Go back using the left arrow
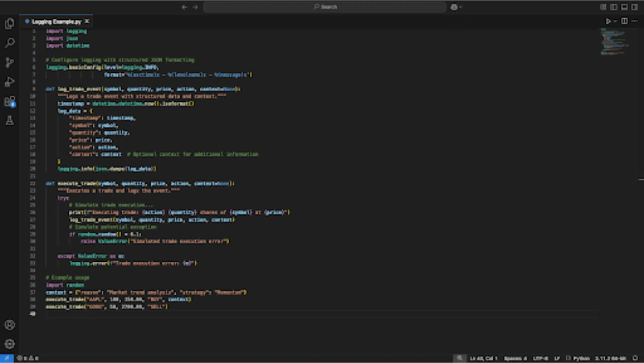This screenshot has height=363, width=644. click(x=184, y=7)
